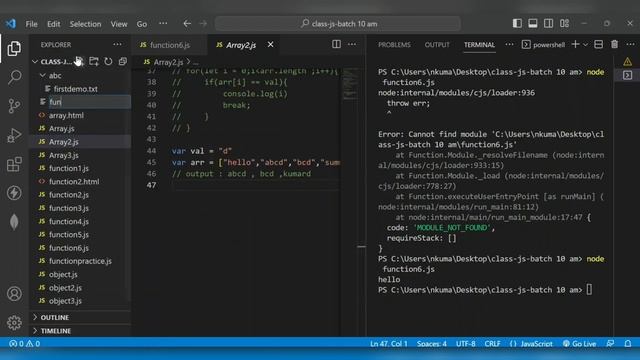Show more panel tabs ellipsis after TERMINAL

tap(509, 44)
